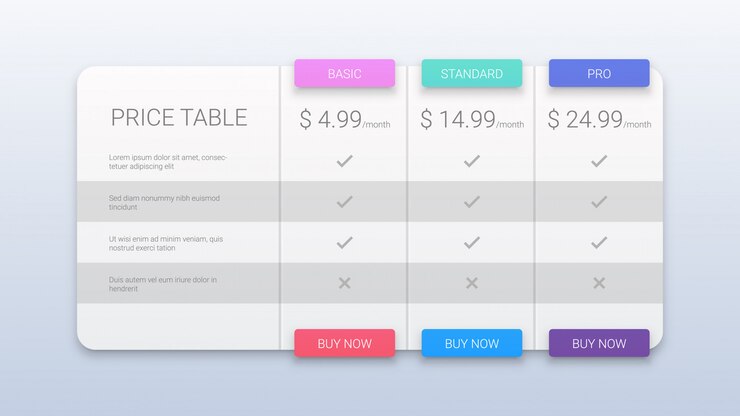Click the Pro X mark in the Duis autem row
Viewport: 740px width, 416px height.
point(599,283)
